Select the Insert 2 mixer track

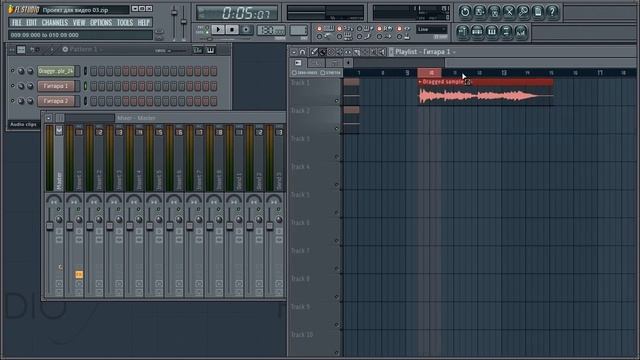click(x=99, y=158)
